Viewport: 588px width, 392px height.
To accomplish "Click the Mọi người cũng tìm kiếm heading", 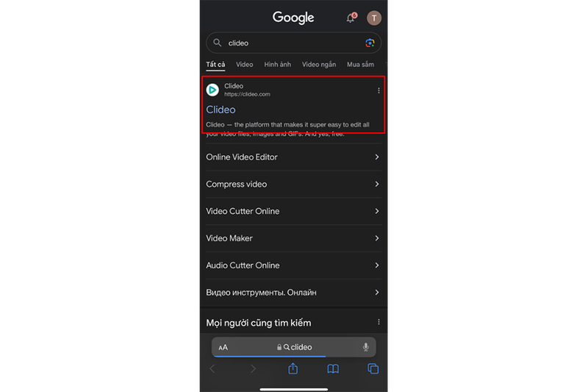I will pyautogui.click(x=259, y=323).
